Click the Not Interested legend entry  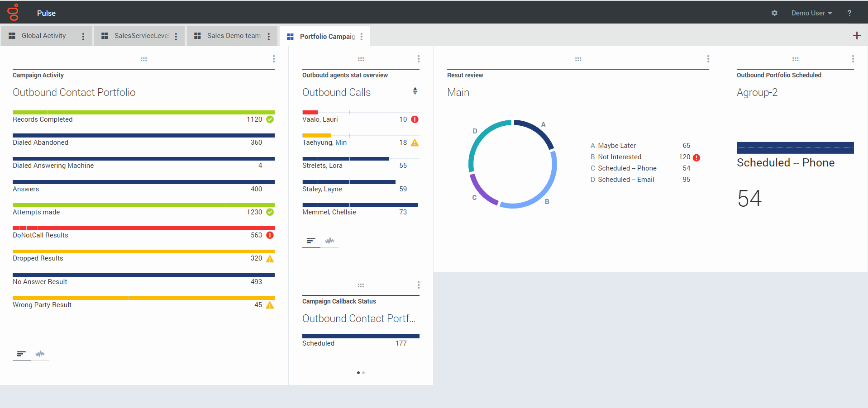point(619,157)
